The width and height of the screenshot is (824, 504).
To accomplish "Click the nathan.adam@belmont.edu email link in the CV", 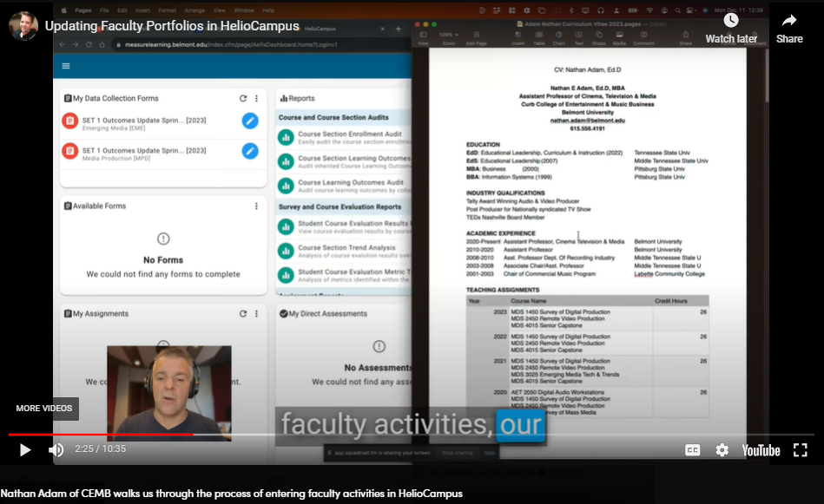I will coord(588,121).
